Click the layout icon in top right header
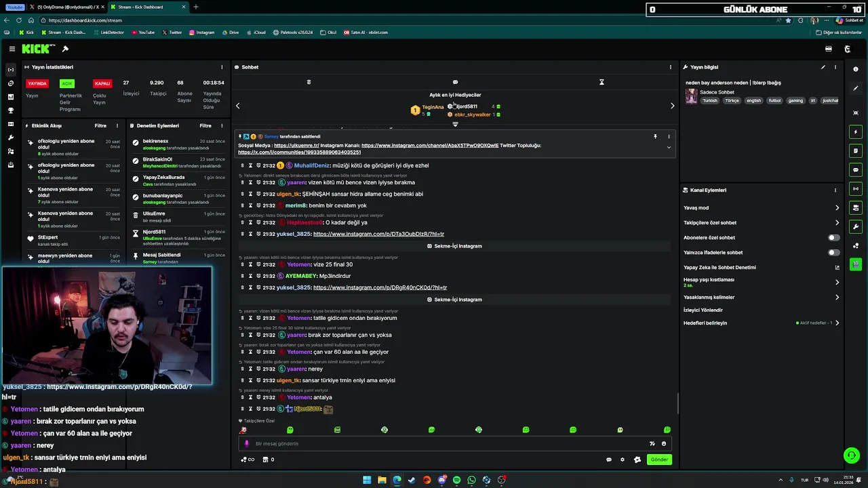The width and height of the screenshot is (868, 488). [x=828, y=49]
